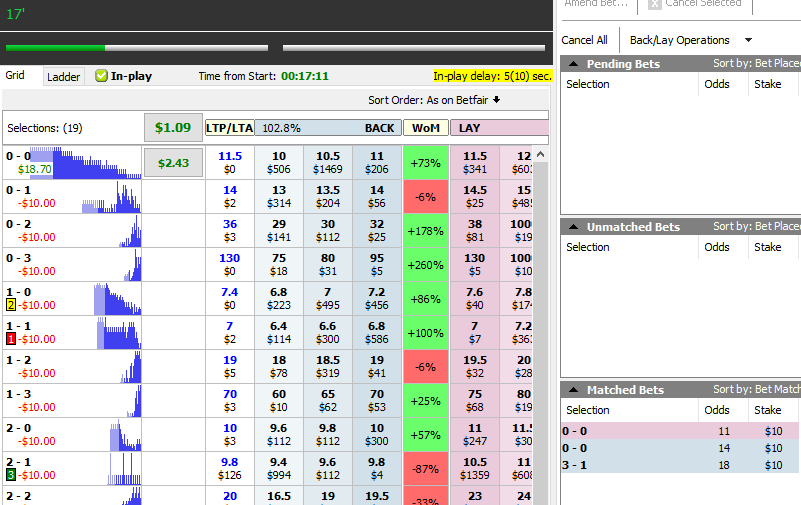Viewport: 801px width, 505px height.
Task: Click the second half progress bar
Action: click(414, 47)
